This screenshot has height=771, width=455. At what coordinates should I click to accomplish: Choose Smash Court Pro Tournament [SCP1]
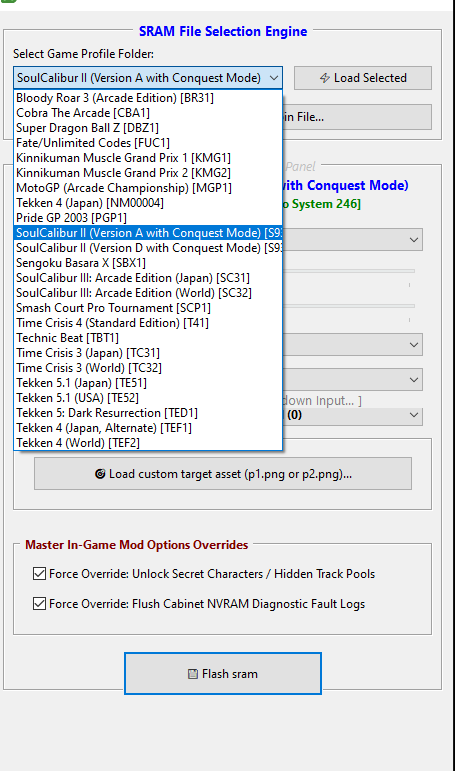148,308
